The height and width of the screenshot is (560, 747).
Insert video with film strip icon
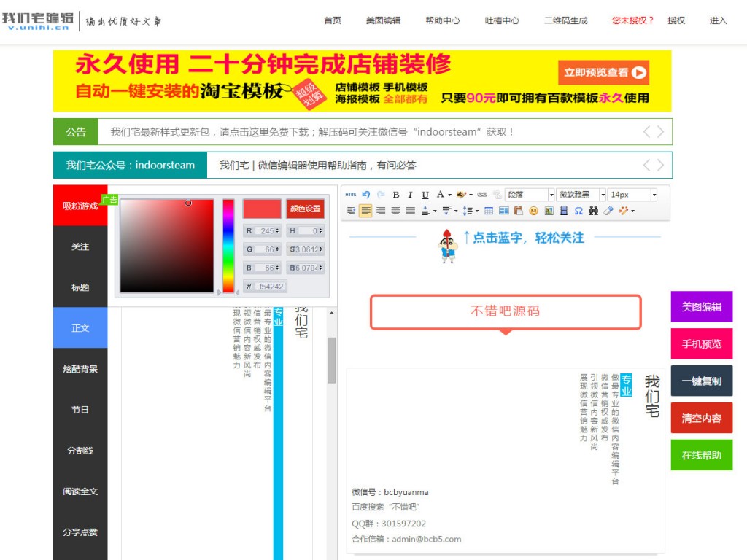[564, 211]
